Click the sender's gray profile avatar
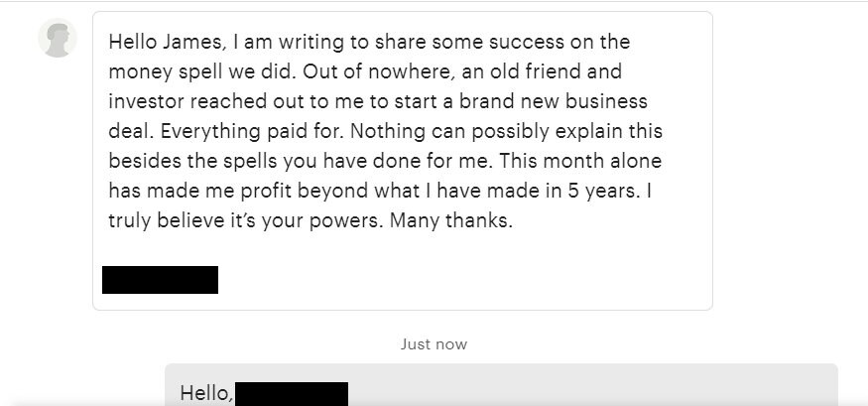 (58, 38)
